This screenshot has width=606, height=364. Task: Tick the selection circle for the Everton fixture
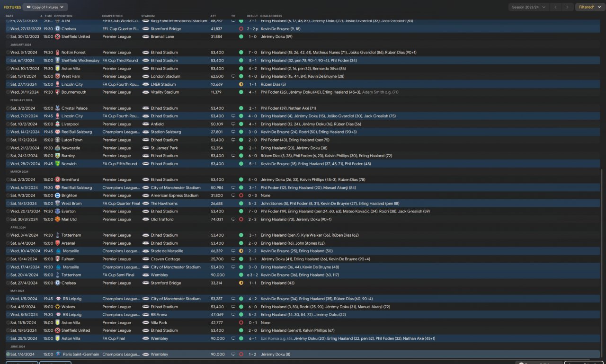coord(8,212)
